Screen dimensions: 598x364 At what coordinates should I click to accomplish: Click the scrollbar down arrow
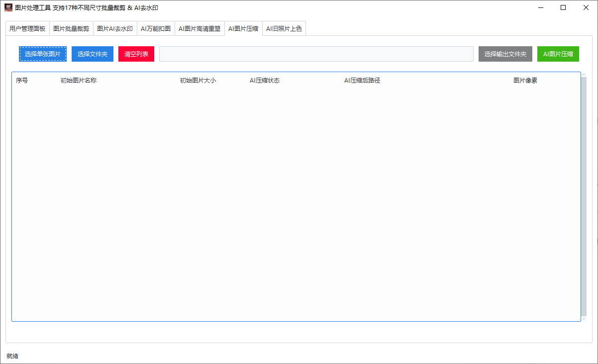click(x=584, y=319)
